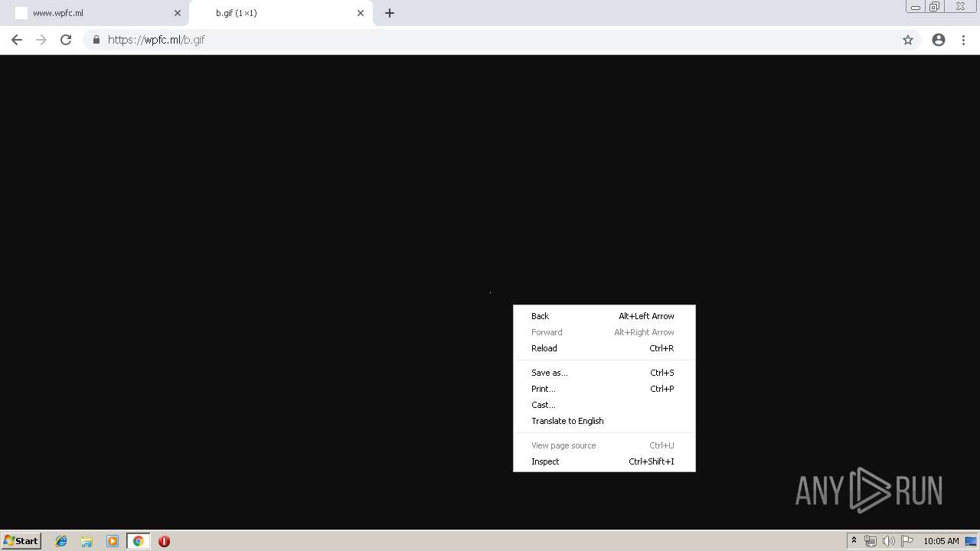Minimize the Chrome window
Image resolution: width=980 pixels, height=551 pixels.
[x=916, y=7]
